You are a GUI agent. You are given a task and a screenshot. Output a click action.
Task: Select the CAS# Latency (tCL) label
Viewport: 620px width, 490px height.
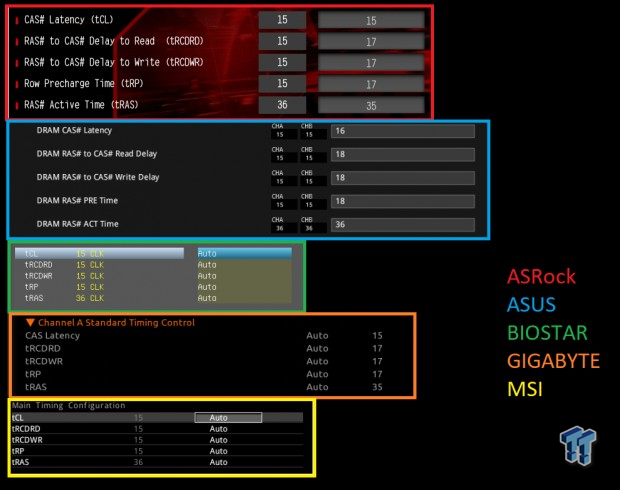coord(68,20)
